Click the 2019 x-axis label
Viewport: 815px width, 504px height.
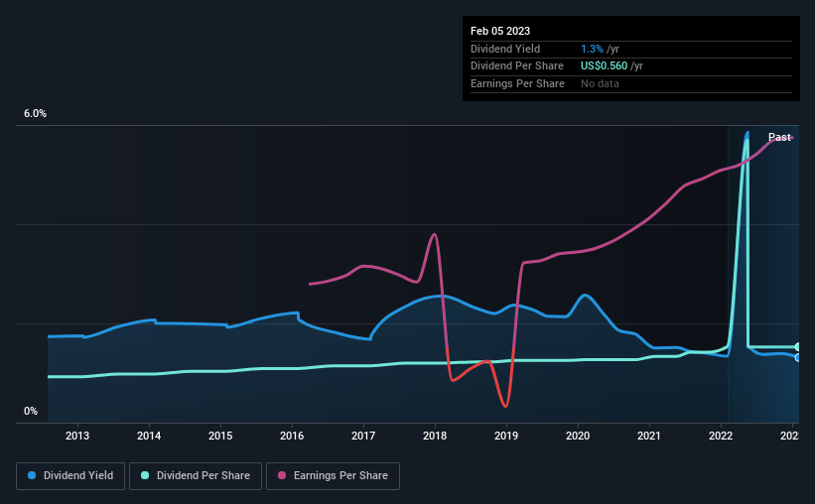506,436
